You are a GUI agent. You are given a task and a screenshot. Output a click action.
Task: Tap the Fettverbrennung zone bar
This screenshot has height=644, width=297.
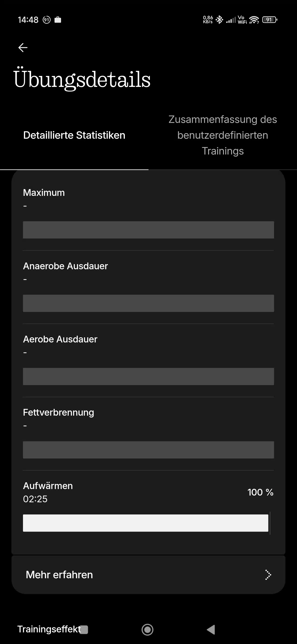(148, 450)
